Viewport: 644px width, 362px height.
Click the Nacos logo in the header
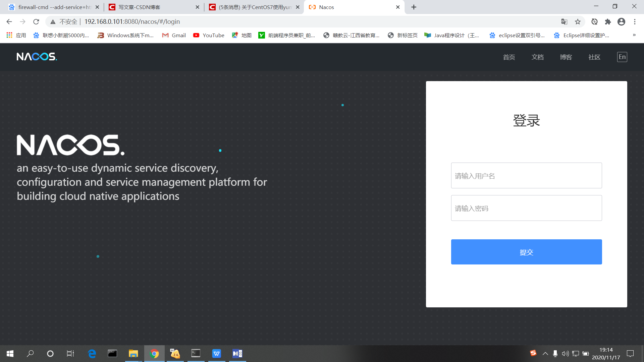[37, 57]
